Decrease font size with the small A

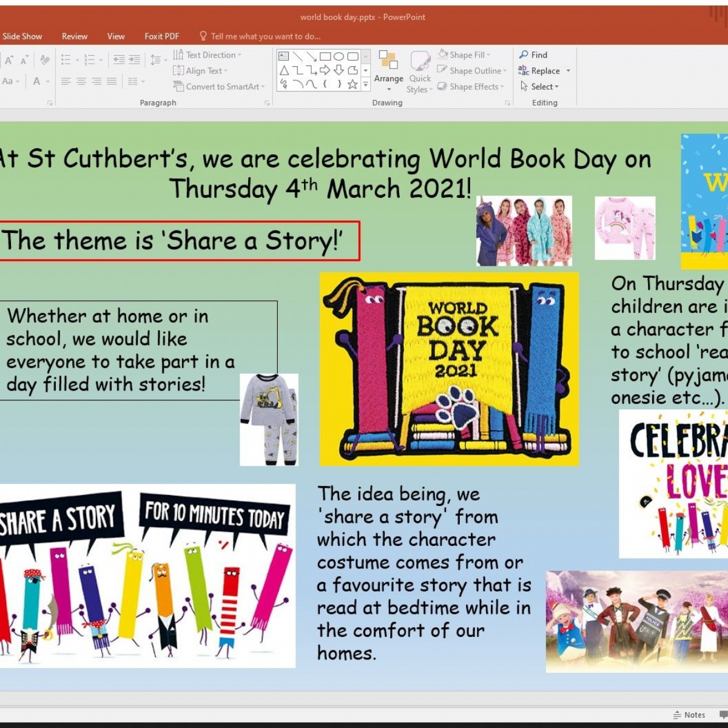click(24, 59)
